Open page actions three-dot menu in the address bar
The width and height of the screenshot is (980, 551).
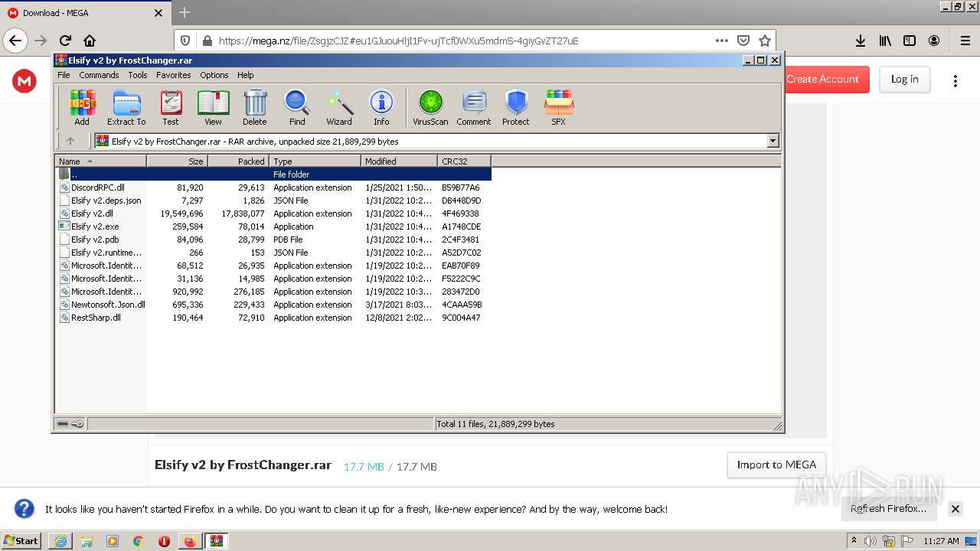coord(722,41)
